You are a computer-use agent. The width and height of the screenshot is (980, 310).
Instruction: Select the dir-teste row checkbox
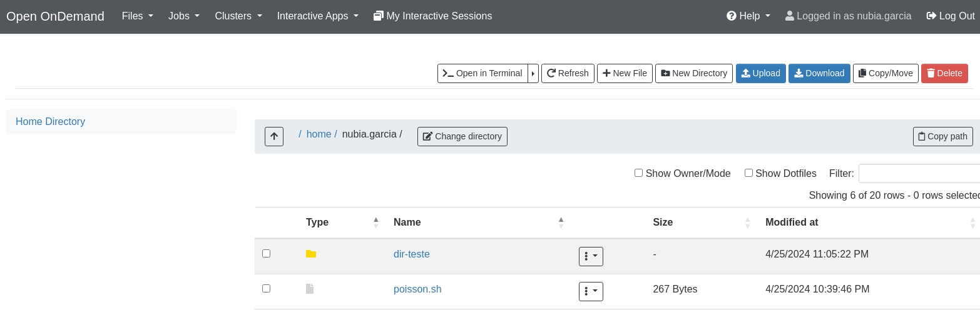point(267,254)
